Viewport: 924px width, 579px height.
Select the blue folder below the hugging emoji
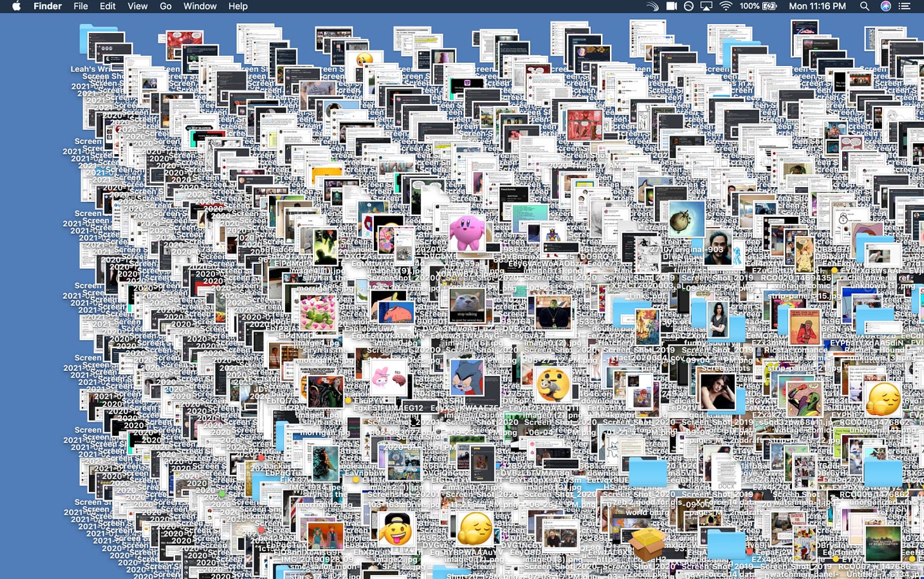[883, 471]
